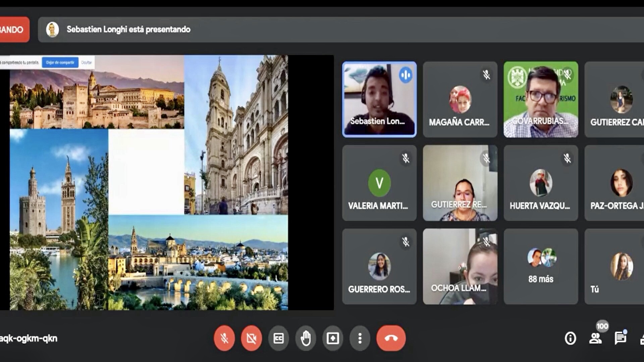Click 'Dejar de compartir' button
The height and width of the screenshot is (362, 644).
click(x=60, y=63)
